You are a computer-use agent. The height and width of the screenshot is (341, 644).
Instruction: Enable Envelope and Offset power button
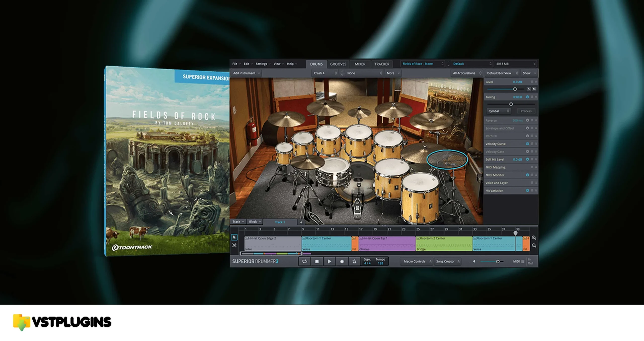pyautogui.click(x=527, y=128)
